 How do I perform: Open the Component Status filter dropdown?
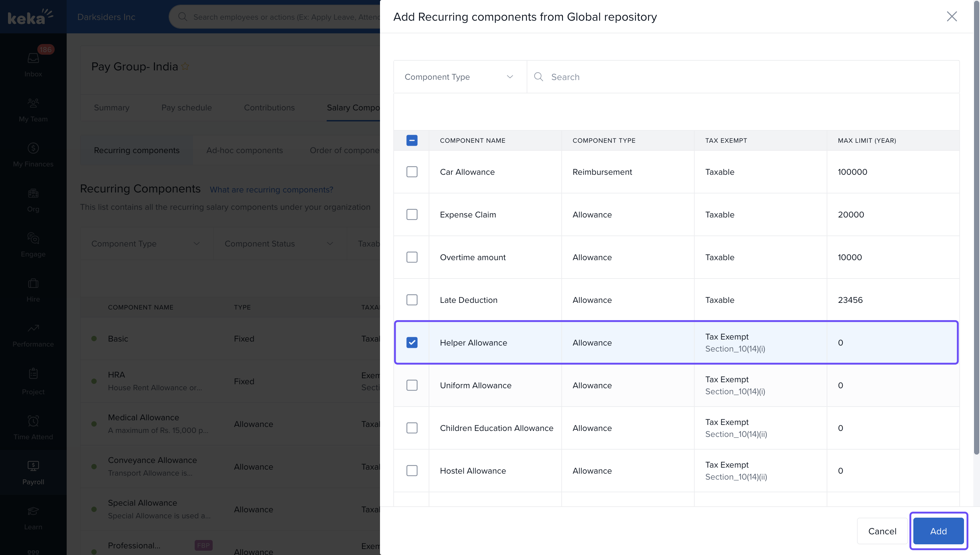pos(280,243)
